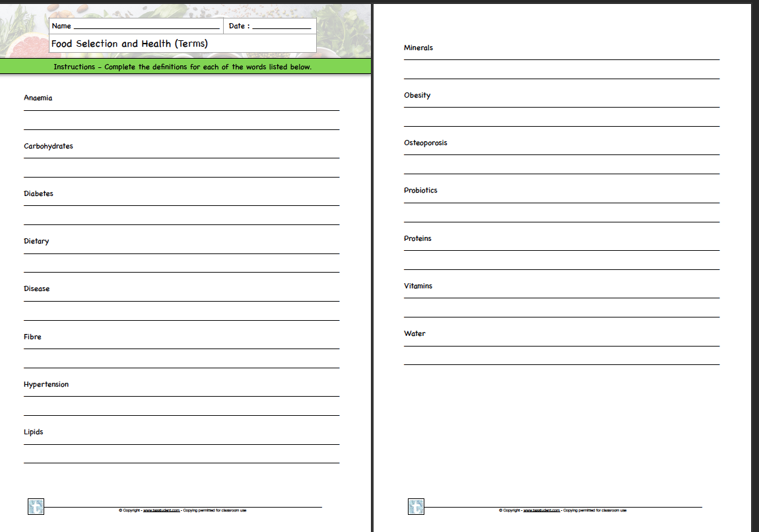
Task: Click the Food Selection and Health title
Action: 129,44
